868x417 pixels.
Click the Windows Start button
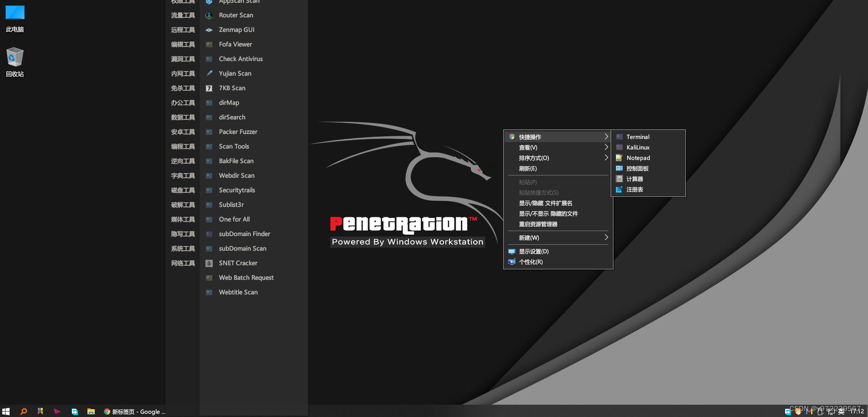[x=6, y=412]
